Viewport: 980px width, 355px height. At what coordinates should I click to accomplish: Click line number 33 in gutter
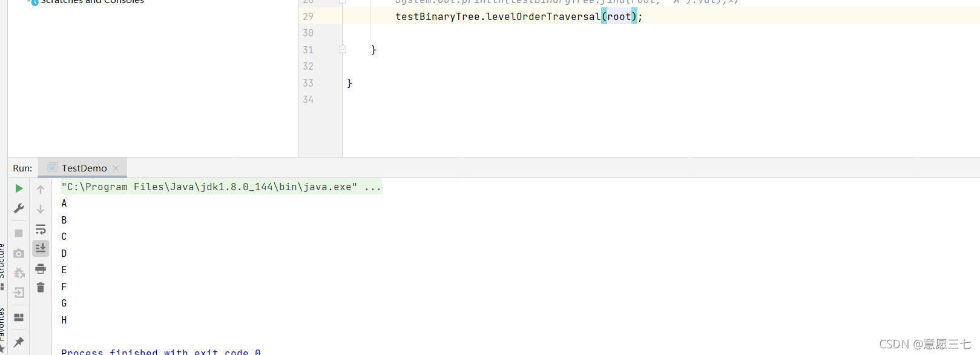coord(308,83)
